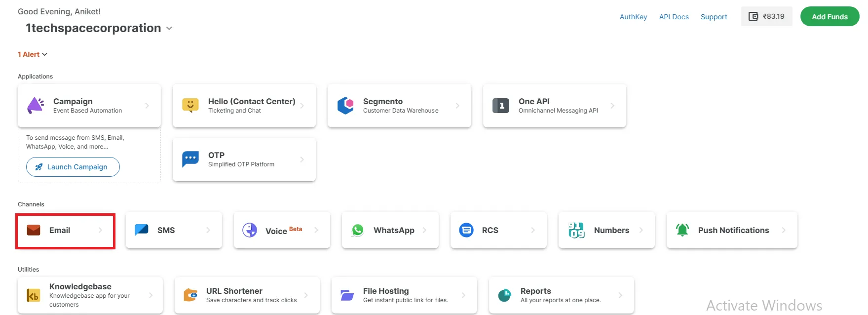Screen dimensions: 868x315
Task: Click the chevron on File Hosting card
Action: [463, 295]
